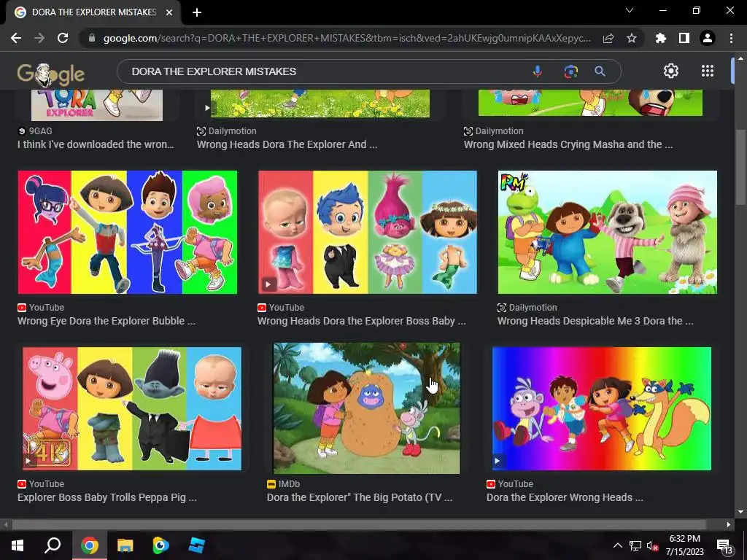The width and height of the screenshot is (747, 560).
Task: Open Chrome profile avatar
Action: point(708,38)
